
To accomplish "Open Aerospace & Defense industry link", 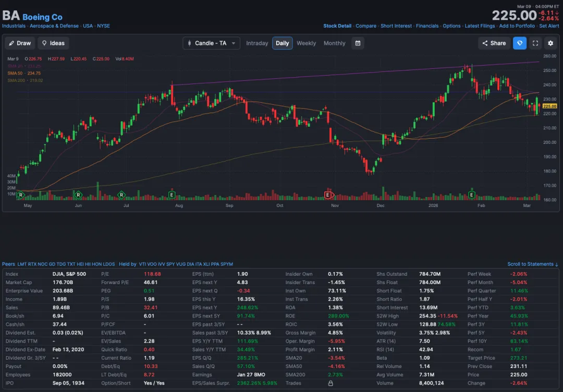I will click(54, 26).
